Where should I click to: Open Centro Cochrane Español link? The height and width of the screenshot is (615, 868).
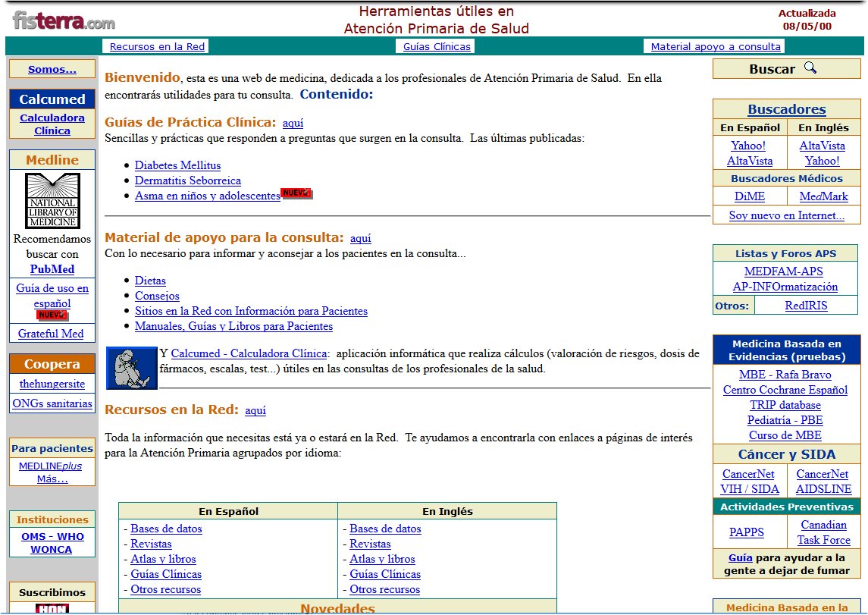point(785,390)
